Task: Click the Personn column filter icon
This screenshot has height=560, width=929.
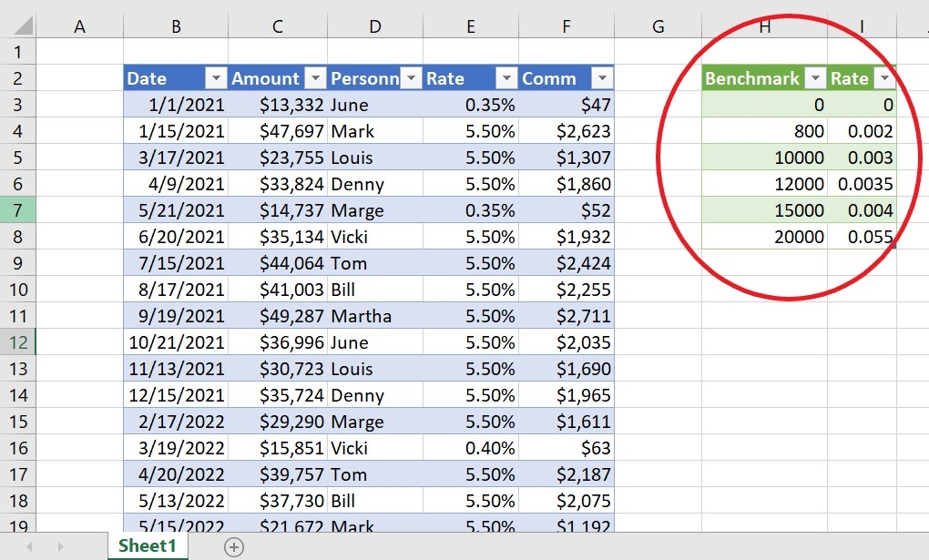Action: (x=411, y=78)
